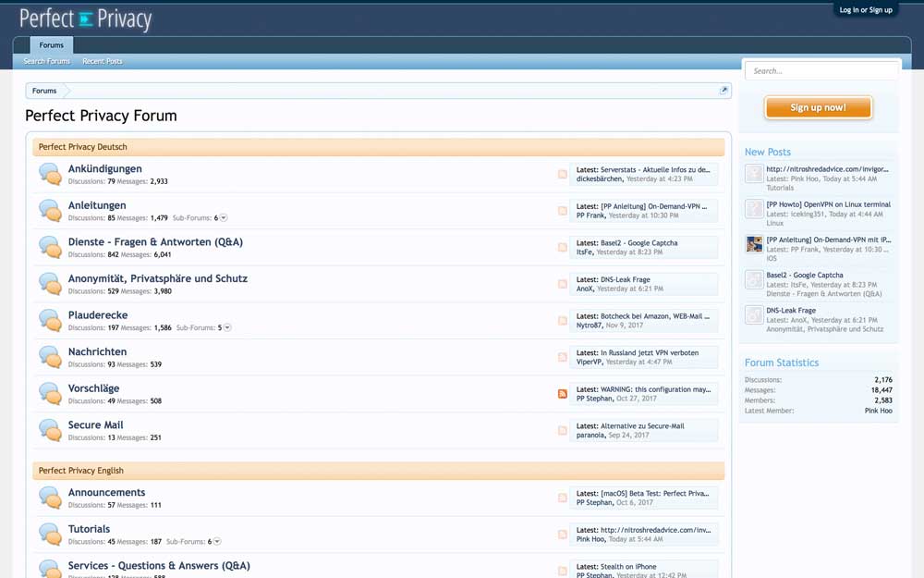
Task: Open RSS feed for Nachrichten
Action: pyautogui.click(x=562, y=357)
